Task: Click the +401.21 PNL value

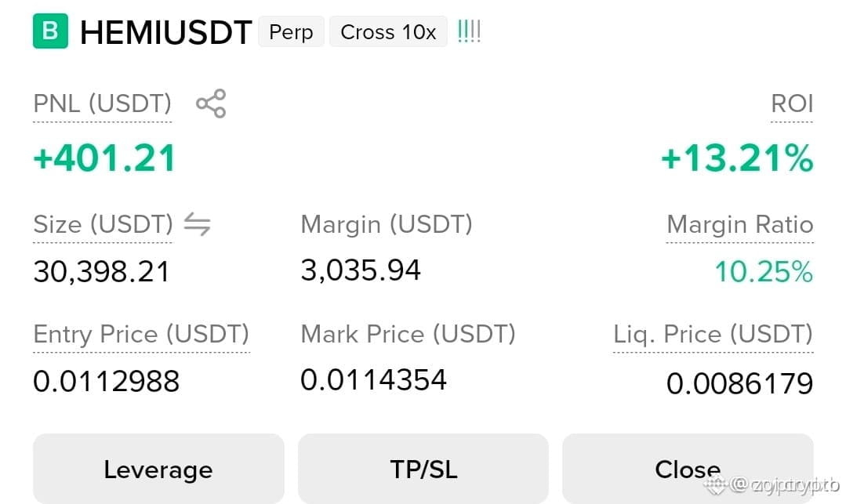Action: click(104, 158)
